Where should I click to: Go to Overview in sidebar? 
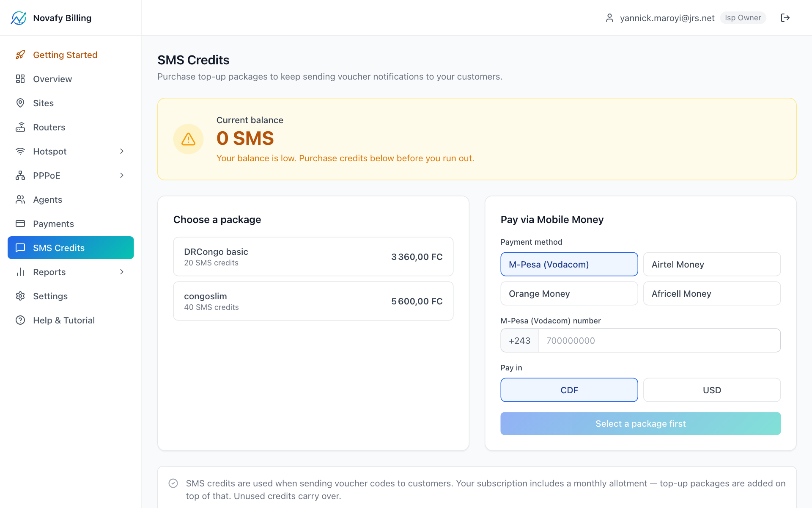[71, 79]
